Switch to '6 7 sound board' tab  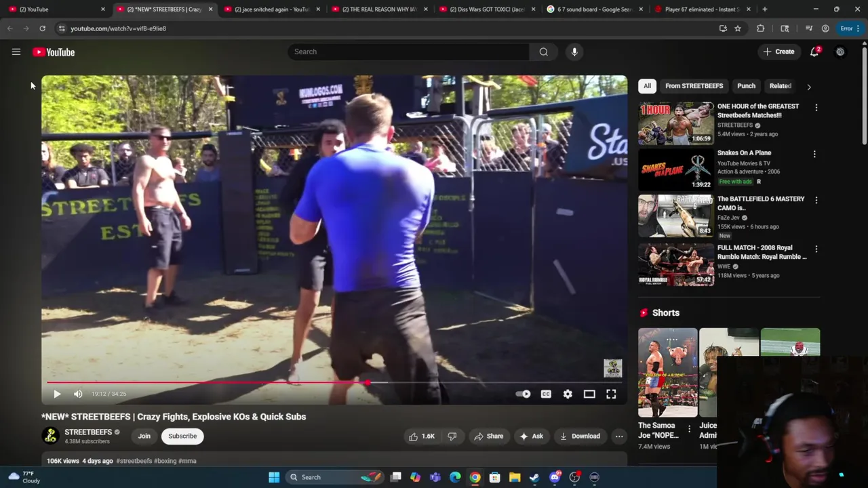pyautogui.click(x=593, y=9)
